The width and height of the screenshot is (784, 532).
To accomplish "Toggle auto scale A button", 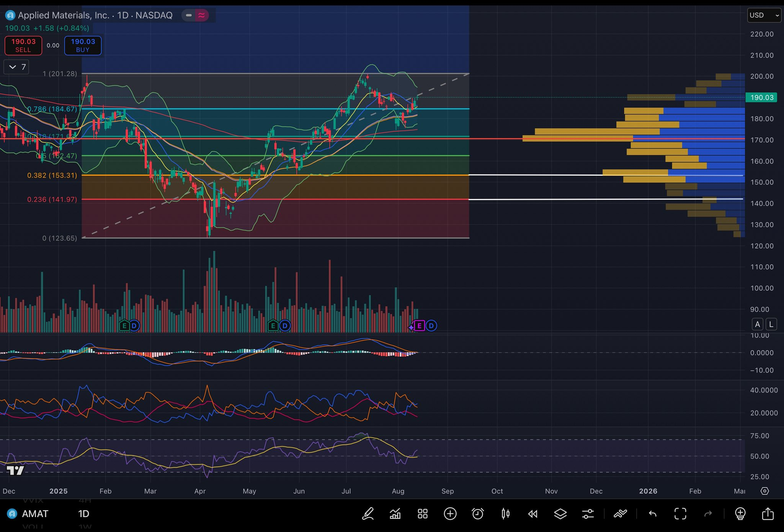I will coord(757,324).
